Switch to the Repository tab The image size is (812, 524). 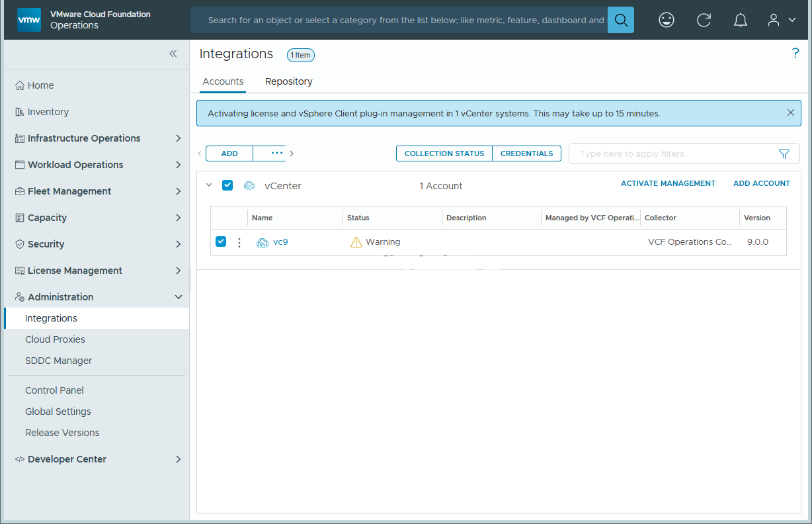[x=288, y=81]
